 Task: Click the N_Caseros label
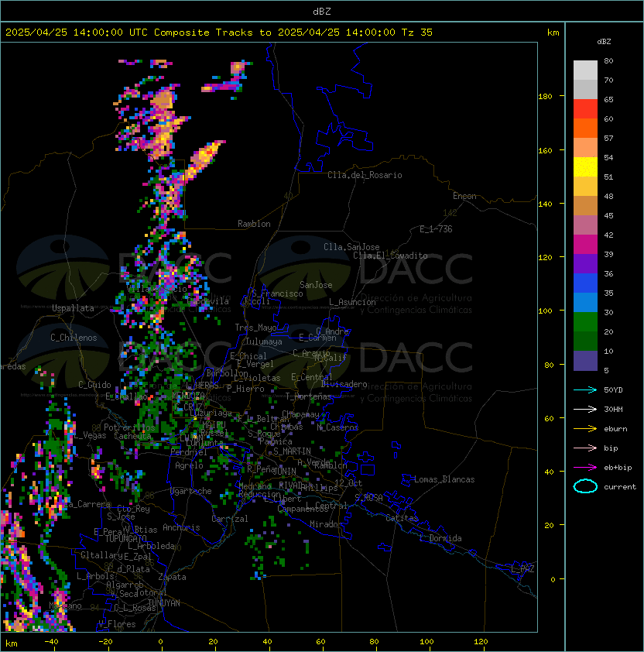pyautogui.click(x=337, y=427)
